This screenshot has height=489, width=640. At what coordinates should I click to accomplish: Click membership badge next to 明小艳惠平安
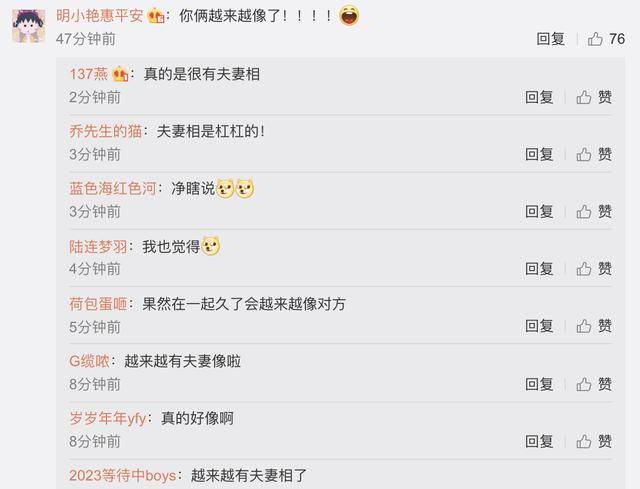click(x=156, y=16)
